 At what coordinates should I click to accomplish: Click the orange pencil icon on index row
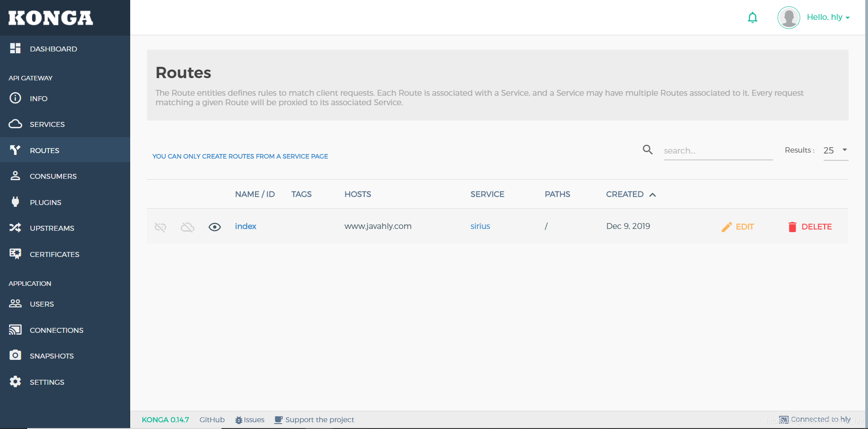pyautogui.click(x=726, y=227)
